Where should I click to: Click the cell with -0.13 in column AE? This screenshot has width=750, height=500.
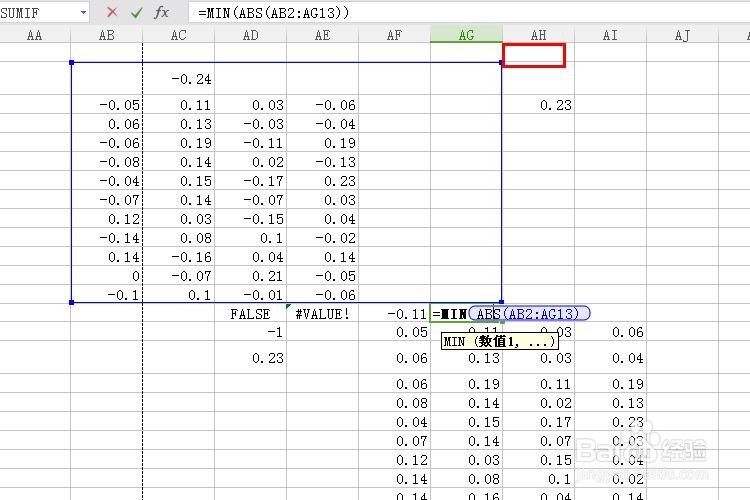(322, 162)
